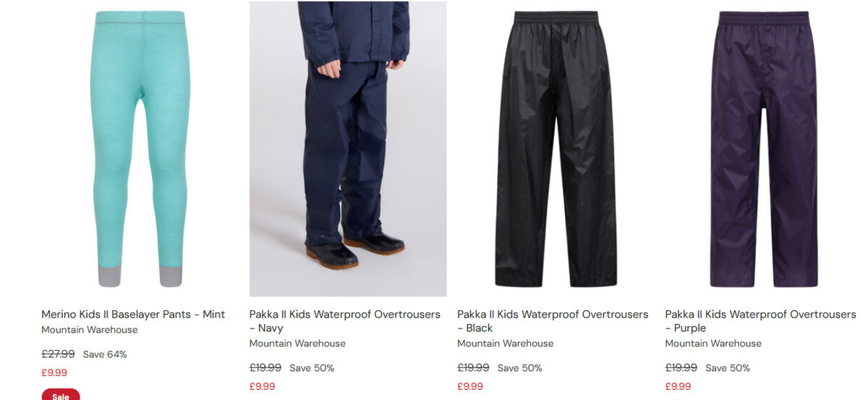This screenshot has height=400, width=868.
Task: Click the red Sale badge
Action: [x=61, y=396]
